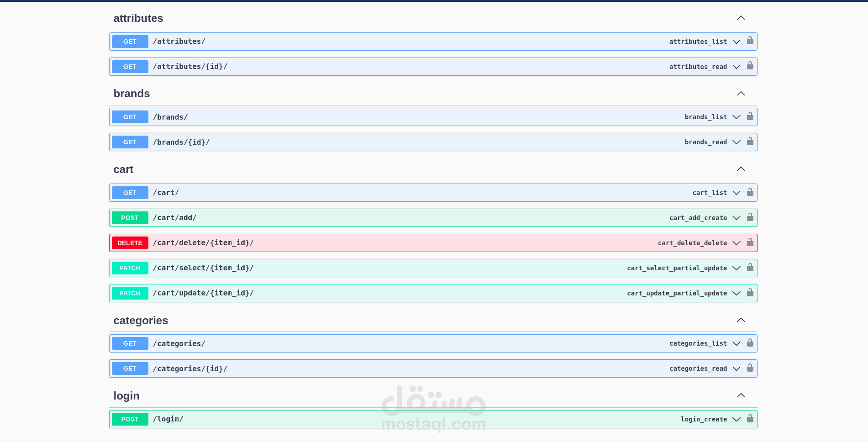Click the lock icon for login_create
This screenshot has width=868, height=442.
pyautogui.click(x=750, y=418)
